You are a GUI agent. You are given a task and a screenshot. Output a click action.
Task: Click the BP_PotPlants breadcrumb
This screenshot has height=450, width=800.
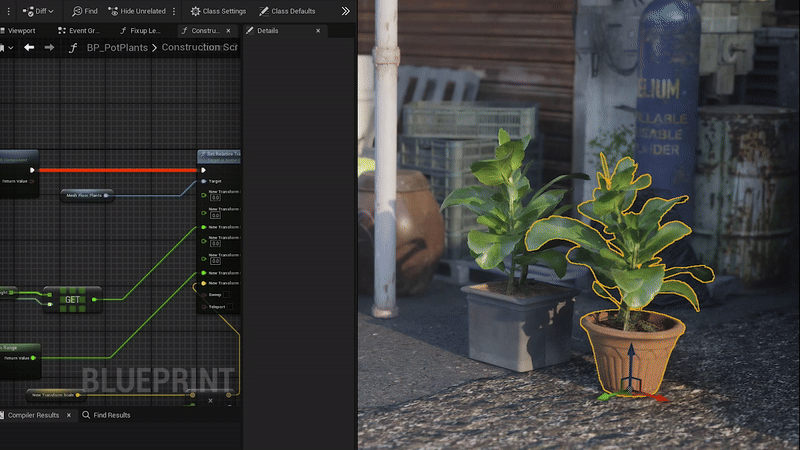117,47
